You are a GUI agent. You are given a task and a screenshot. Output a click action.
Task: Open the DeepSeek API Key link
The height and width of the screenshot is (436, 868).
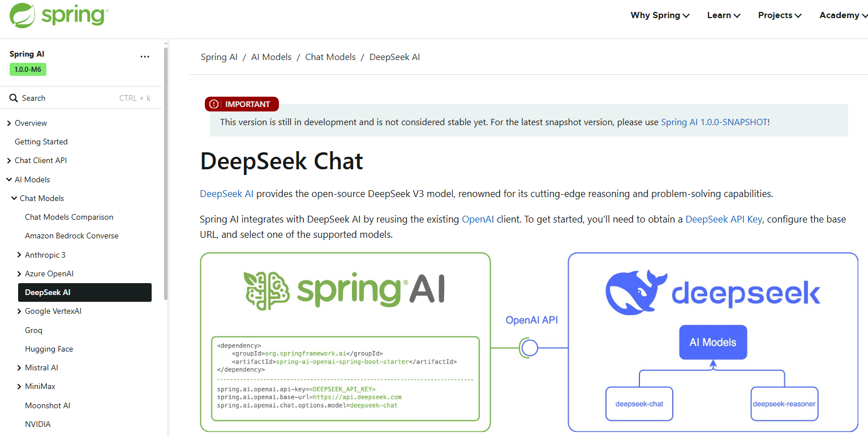point(724,219)
